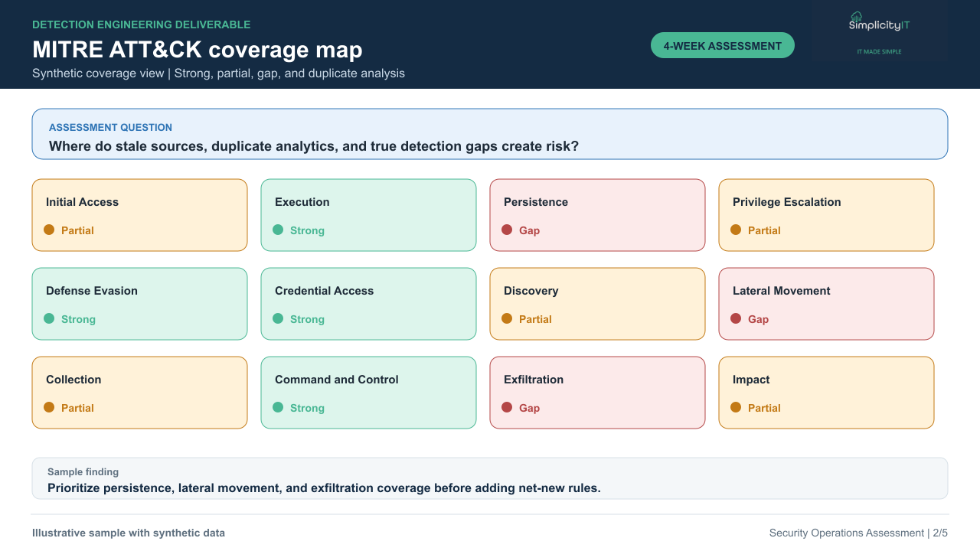Click the 'ASSESSMENT QUESTION' label
This screenshot has width=980, height=551.
[x=110, y=127]
